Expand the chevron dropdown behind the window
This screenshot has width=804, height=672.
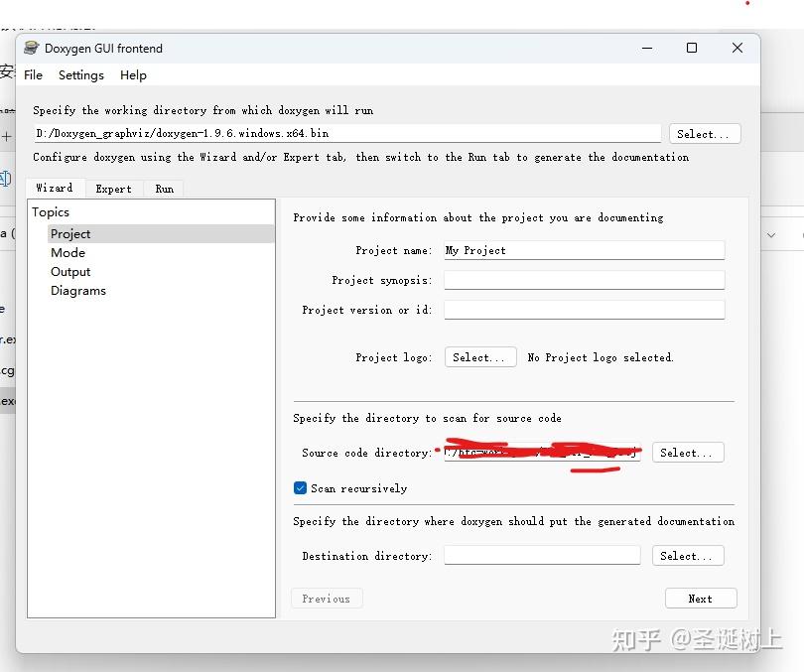(x=771, y=235)
